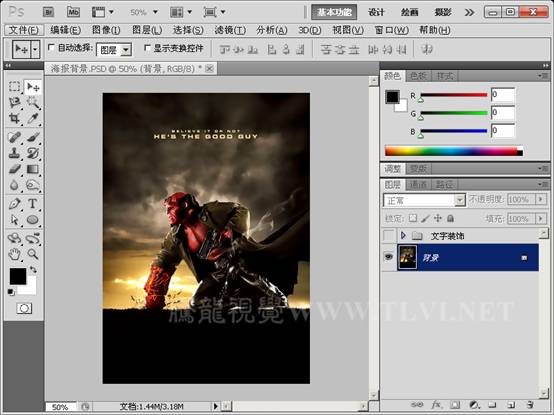Enable the Auto-Select checkbox
Image resolution: width=554 pixels, height=415 pixels.
pos(51,47)
